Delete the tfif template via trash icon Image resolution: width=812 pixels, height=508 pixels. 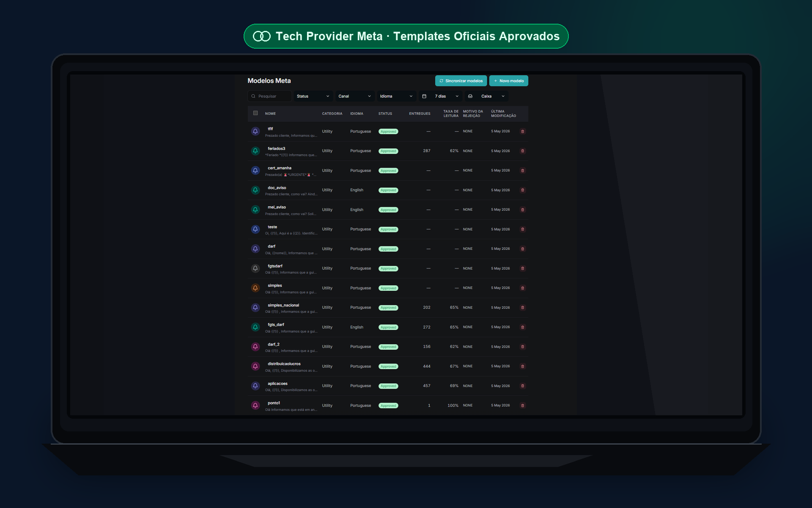pyautogui.click(x=523, y=131)
